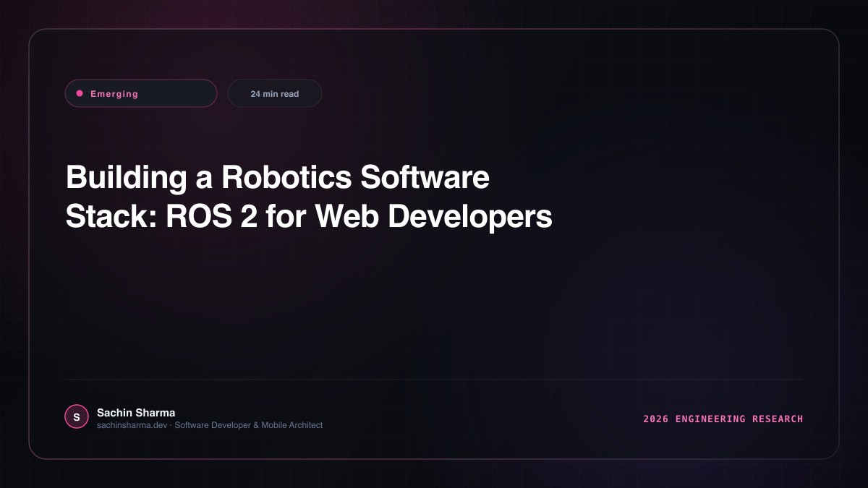Open the sachinsharma.dev link text
Image resolution: width=868 pixels, height=488 pixels.
133,425
